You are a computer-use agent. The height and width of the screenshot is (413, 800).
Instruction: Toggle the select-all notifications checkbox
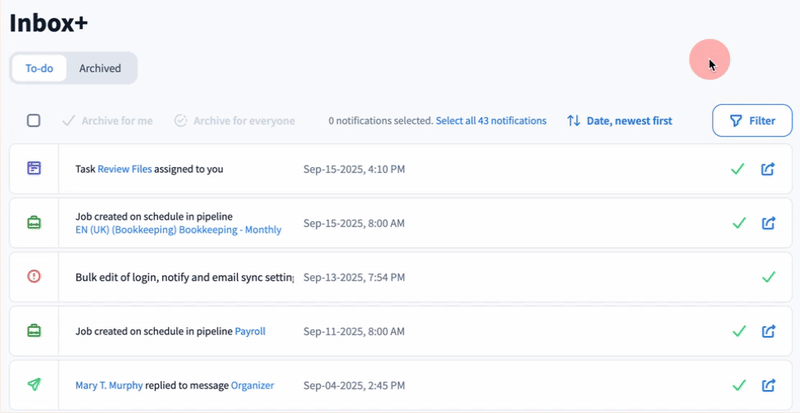click(34, 121)
